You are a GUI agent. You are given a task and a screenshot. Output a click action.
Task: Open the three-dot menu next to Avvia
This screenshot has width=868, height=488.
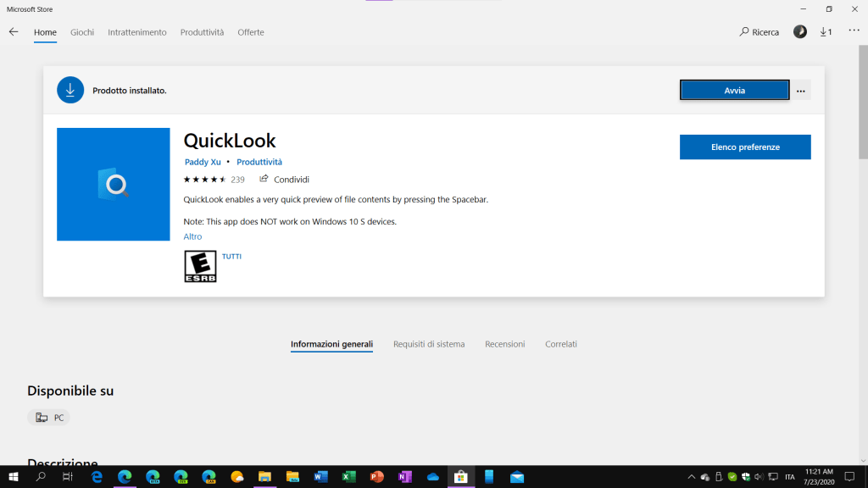point(801,91)
